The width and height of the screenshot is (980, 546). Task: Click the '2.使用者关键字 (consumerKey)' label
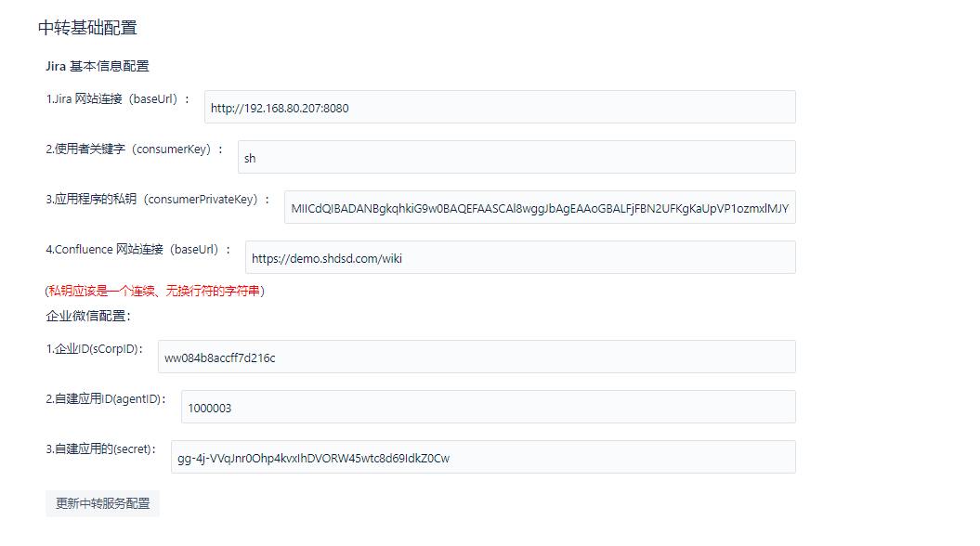click(x=135, y=149)
